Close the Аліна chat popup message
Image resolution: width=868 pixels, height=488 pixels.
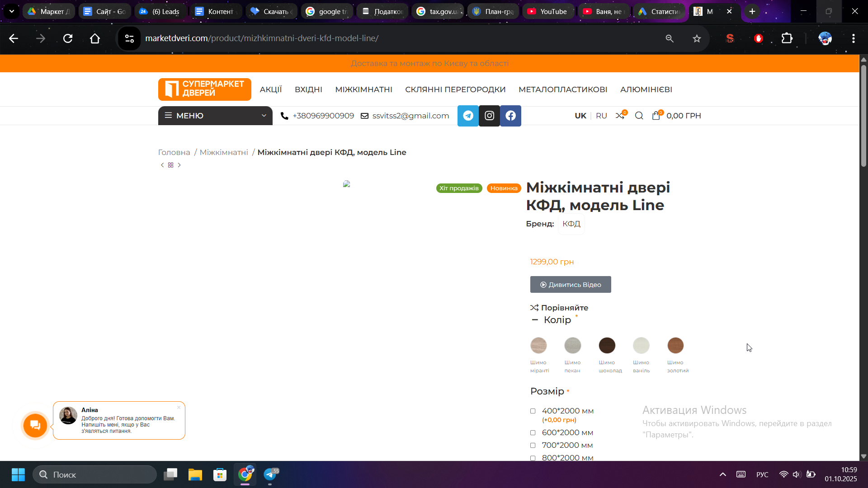[x=179, y=407]
